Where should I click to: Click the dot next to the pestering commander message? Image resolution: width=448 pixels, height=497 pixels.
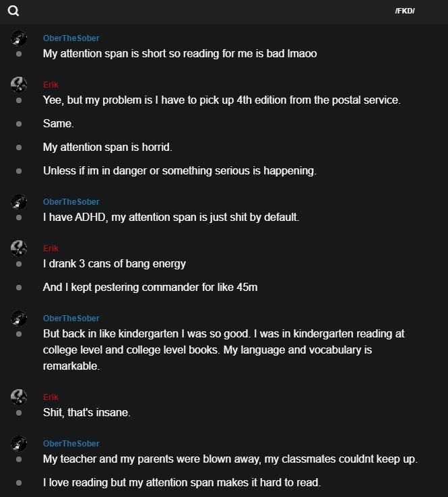coord(19,288)
